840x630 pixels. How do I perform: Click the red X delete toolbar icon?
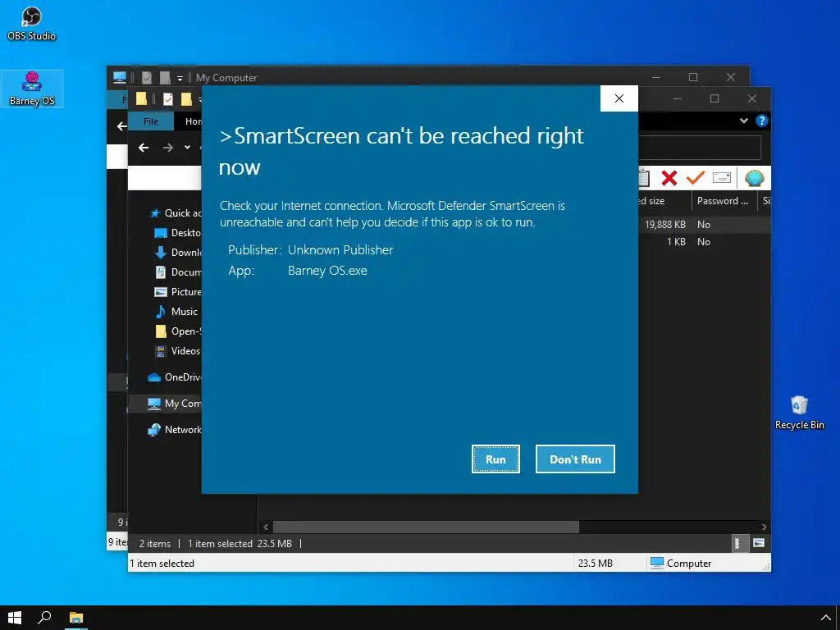click(x=669, y=178)
